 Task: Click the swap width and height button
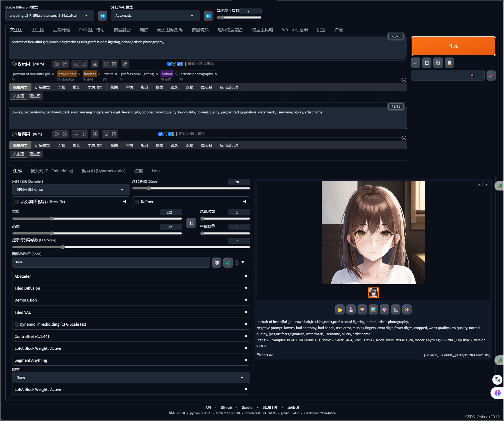pyautogui.click(x=191, y=223)
